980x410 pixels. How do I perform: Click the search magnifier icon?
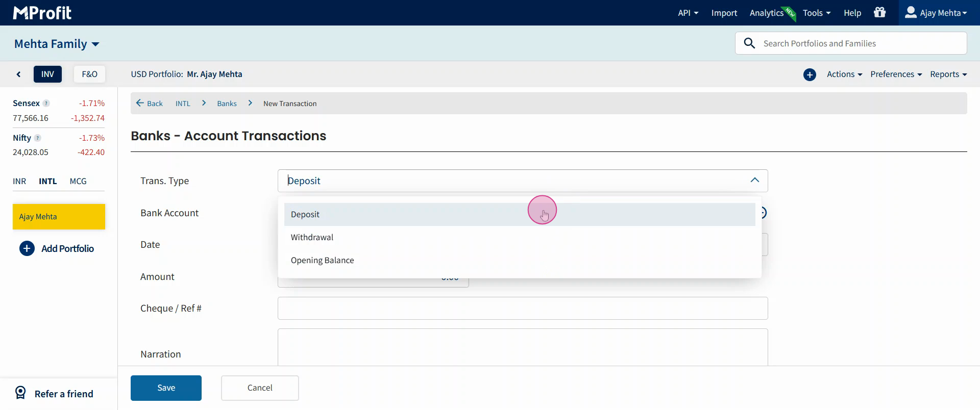(749, 43)
